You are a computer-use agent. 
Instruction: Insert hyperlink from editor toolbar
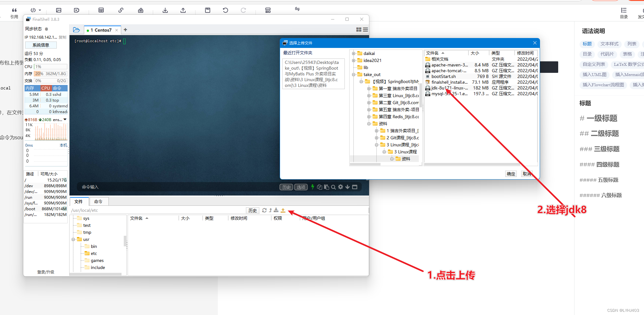click(121, 10)
